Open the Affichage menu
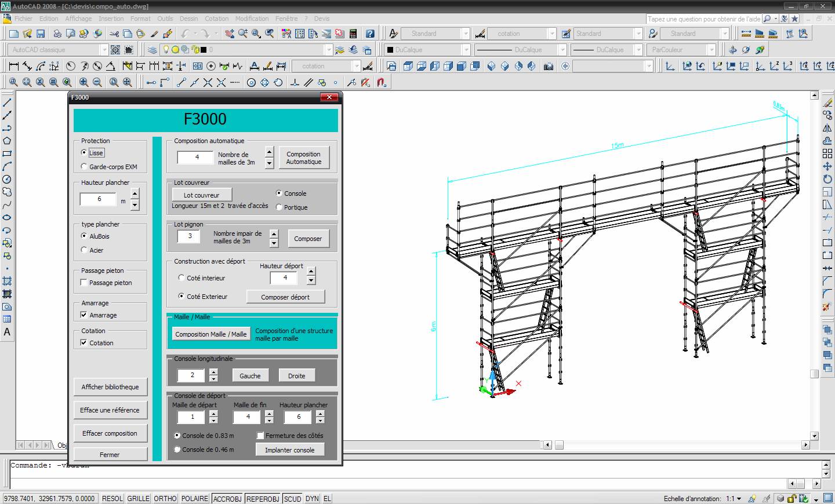The image size is (835, 504). pos(78,19)
